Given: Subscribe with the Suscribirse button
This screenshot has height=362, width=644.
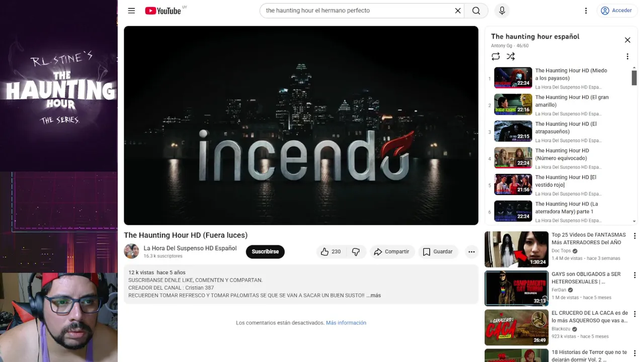Looking at the screenshot, I should 265,251.
